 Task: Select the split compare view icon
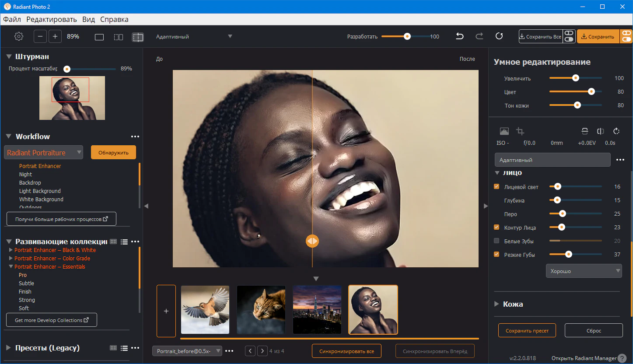(x=138, y=37)
